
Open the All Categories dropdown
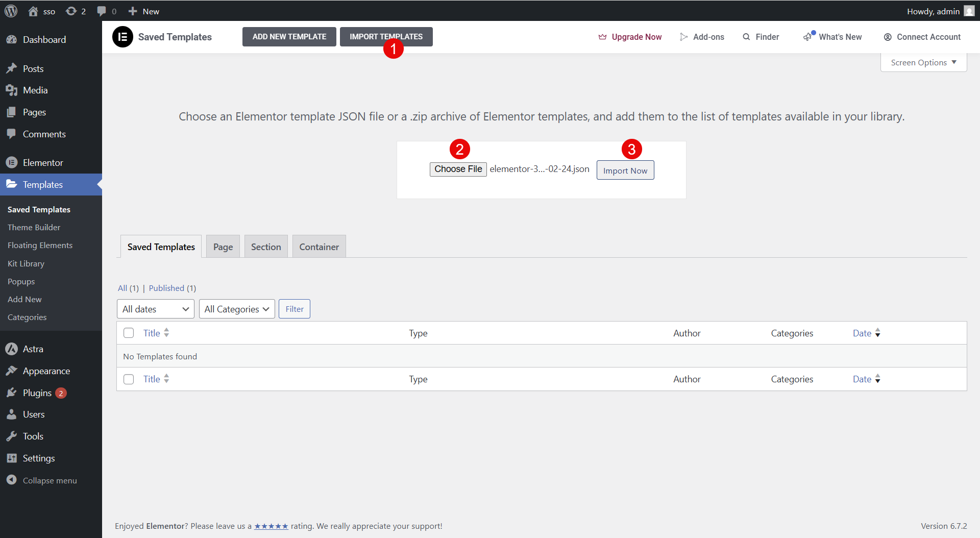pos(237,309)
